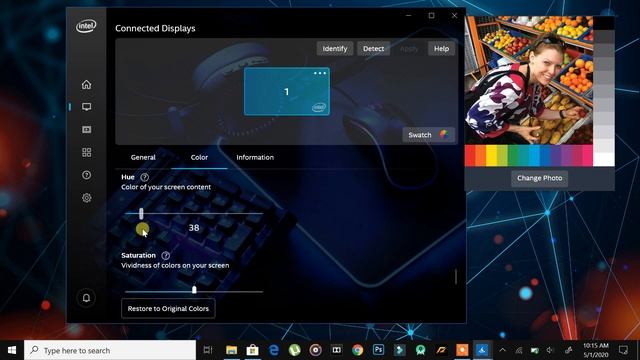Switch to the Information tab
Image resolution: width=640 pixels, height=360 pixels.
click(x=255, y=157)
